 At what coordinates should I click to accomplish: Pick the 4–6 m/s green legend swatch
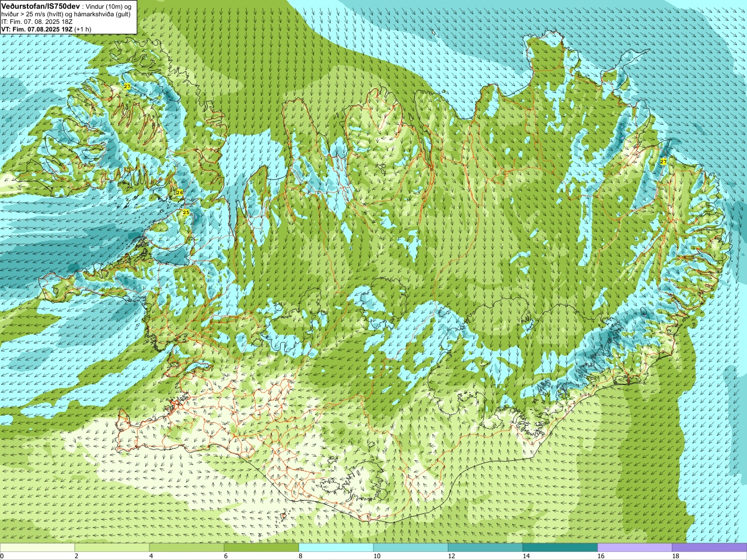(187, 548)
